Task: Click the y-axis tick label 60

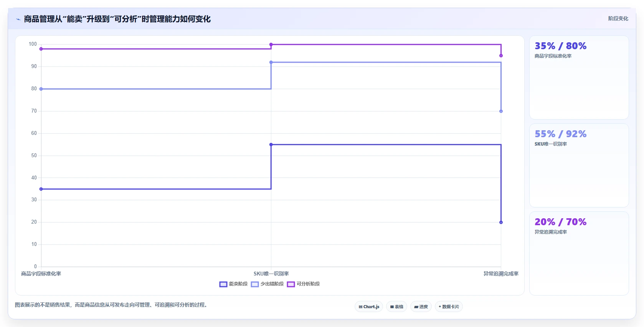Action: [34, 133]
